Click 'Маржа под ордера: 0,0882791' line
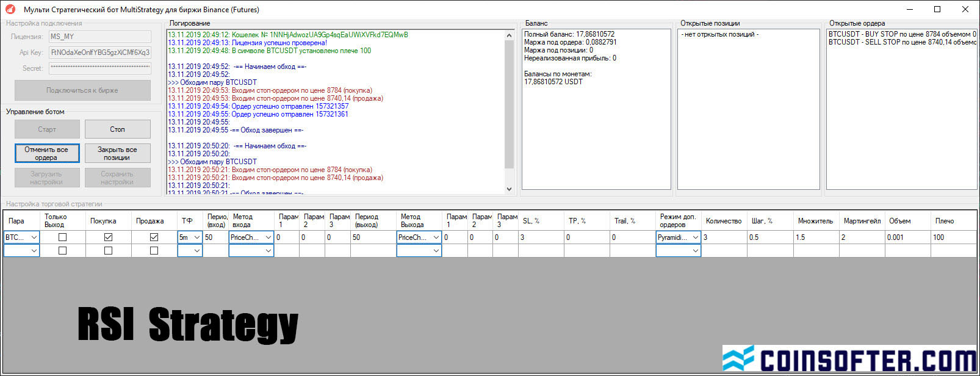Viewport: 980px width, 376px height. pyautogui.click(x=571, y=42)
